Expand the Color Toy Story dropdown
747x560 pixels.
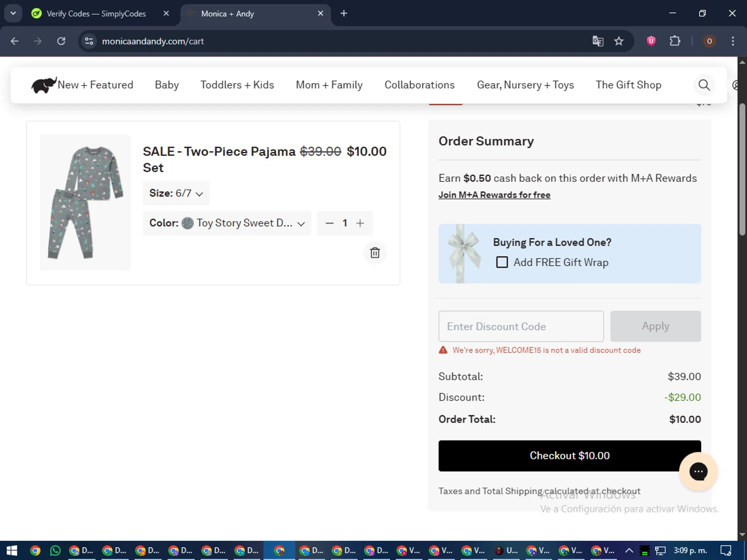(227, 223)
